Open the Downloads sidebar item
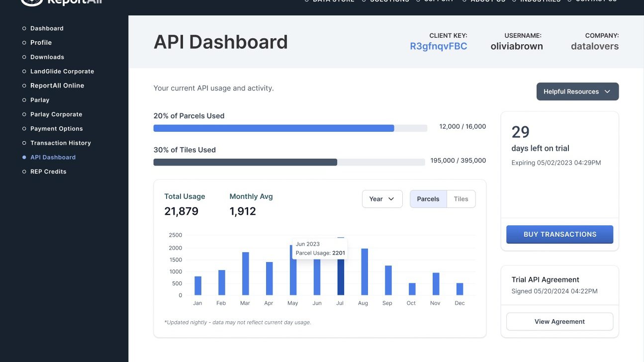 click(47, 57)
